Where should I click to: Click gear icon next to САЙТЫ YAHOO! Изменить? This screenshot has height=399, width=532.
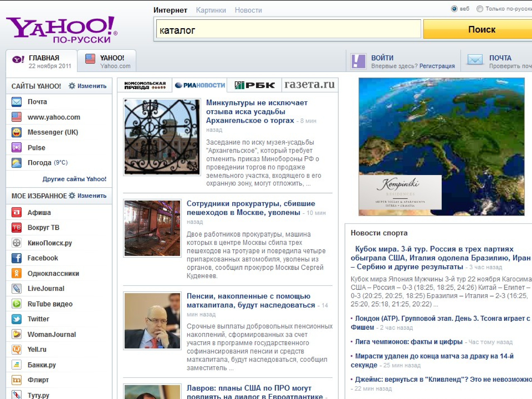tap(72, 86)
